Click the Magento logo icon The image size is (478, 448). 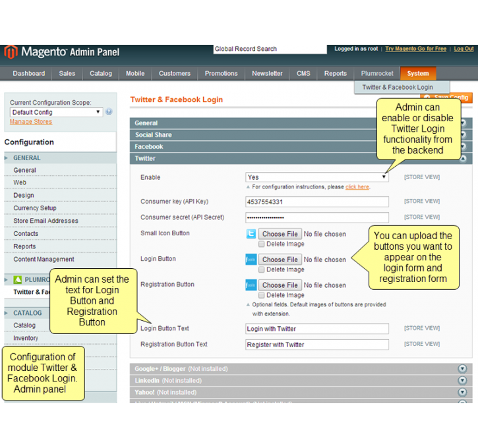coord(11,52)
